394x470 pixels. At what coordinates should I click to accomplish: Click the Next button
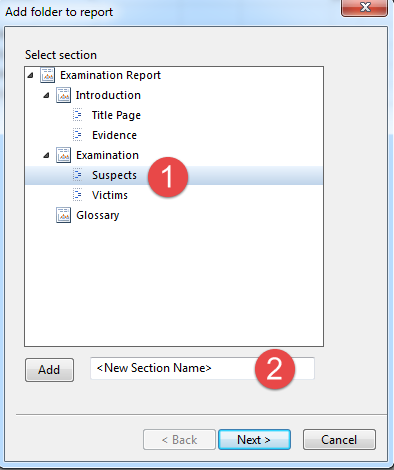[x=254, y=440]
